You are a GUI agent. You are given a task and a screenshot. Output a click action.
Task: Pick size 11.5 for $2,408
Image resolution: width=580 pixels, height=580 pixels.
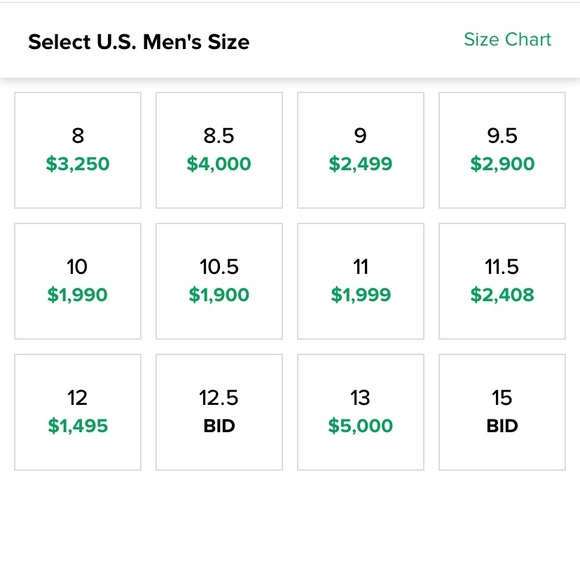(x=502, y=281)
